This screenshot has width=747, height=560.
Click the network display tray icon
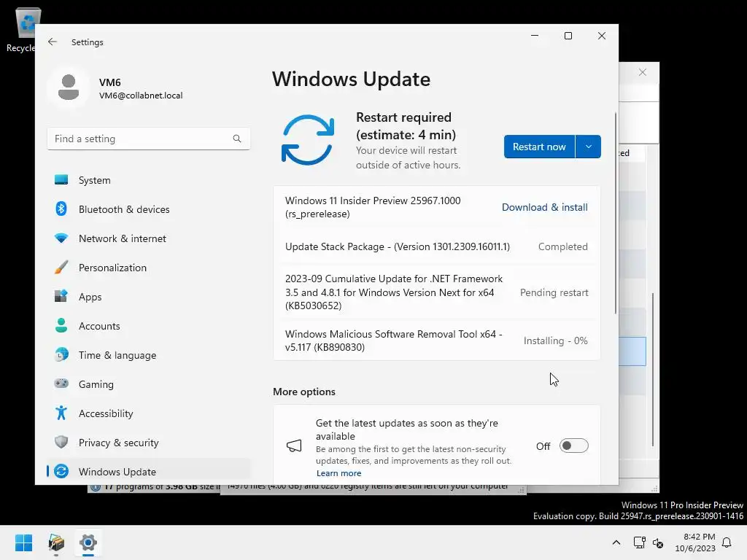point(639,542)
